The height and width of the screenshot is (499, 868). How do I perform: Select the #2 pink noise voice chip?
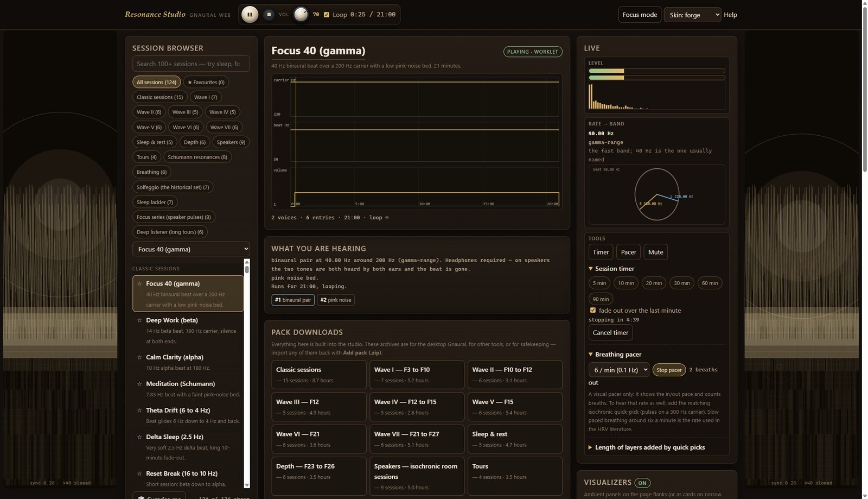click(336, 300)
